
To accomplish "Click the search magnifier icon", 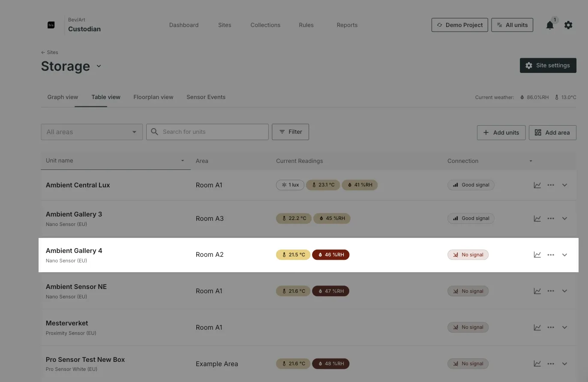I will (x=154, y=132).
